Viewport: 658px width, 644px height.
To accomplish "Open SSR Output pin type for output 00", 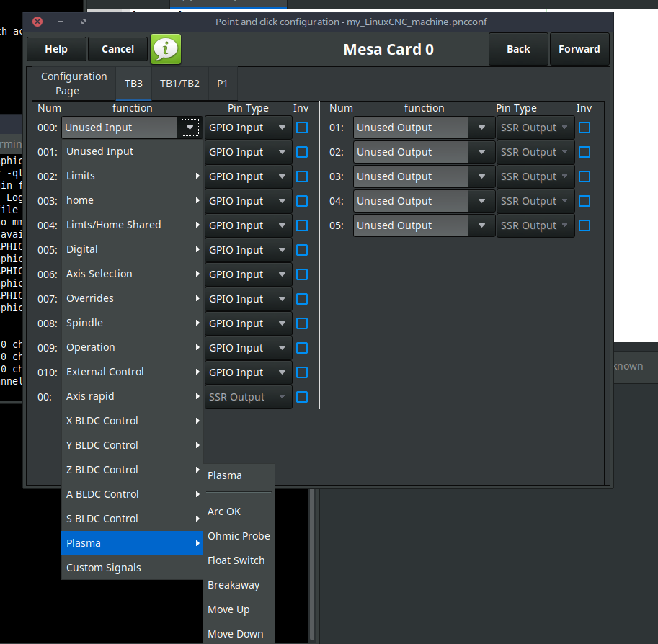I will click(x=248, y=397).
